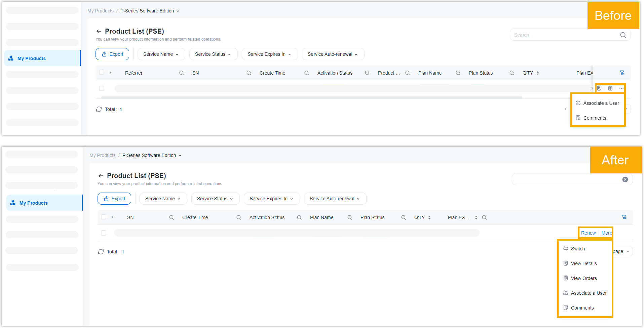Click the search icon in the Referrer column
This screenshot has width=644, height=328.
[x=182, y=73]
